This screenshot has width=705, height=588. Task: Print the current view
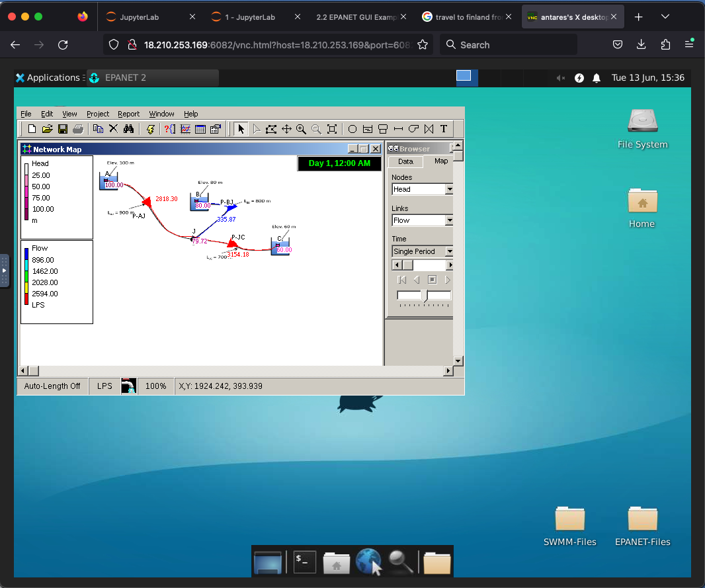(x=78, y=129)
